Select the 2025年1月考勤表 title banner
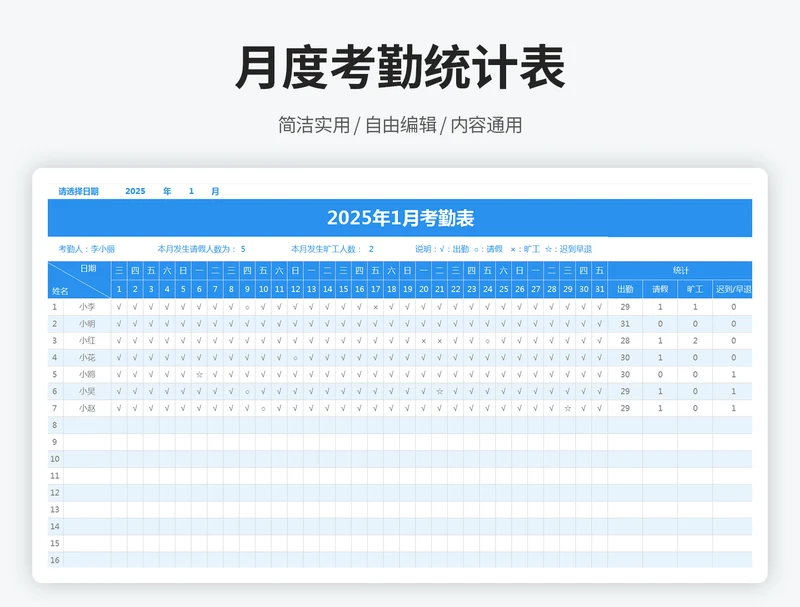800x607 pixels. [400, 218]
